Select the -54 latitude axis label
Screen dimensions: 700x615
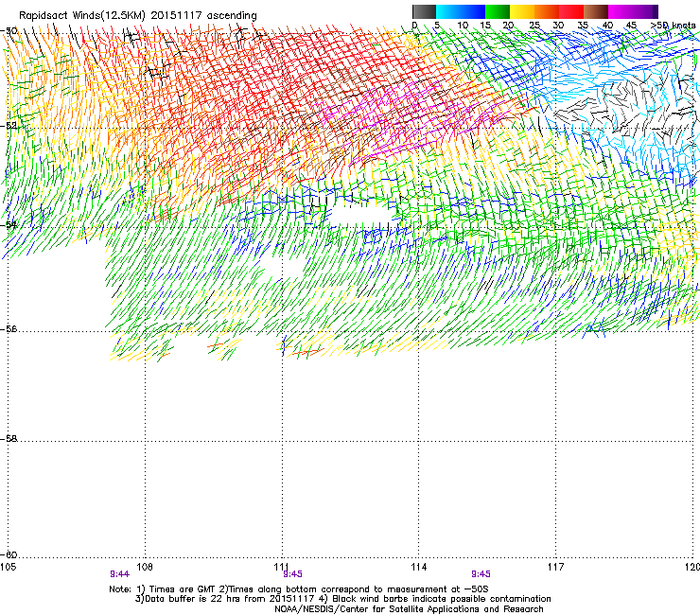9,224
